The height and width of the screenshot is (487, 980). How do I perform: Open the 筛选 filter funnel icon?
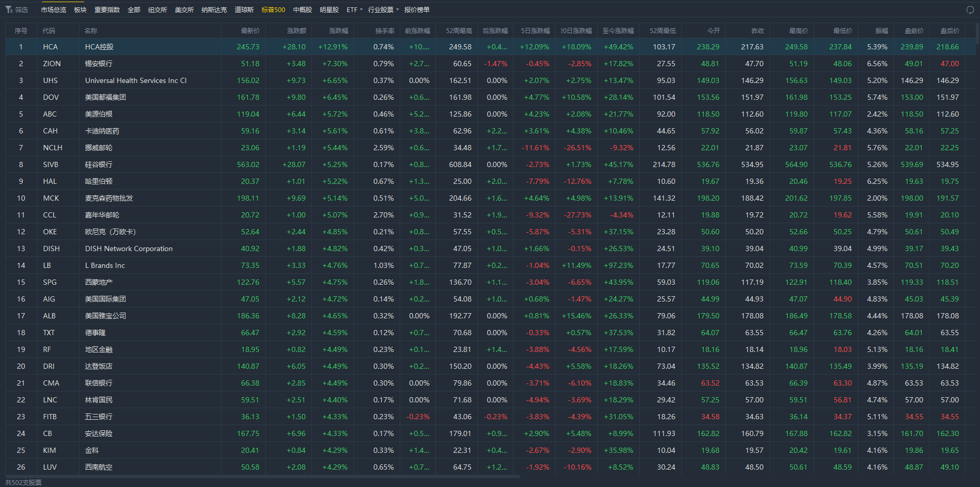(x=9, y=9)
